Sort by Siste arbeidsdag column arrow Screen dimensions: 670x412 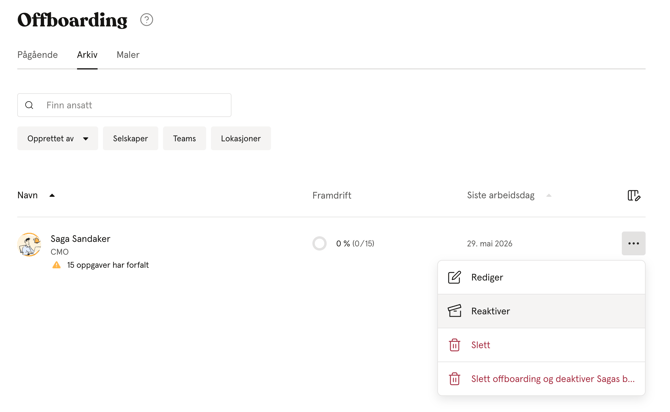pyautogui.click(x=549, y=196)
